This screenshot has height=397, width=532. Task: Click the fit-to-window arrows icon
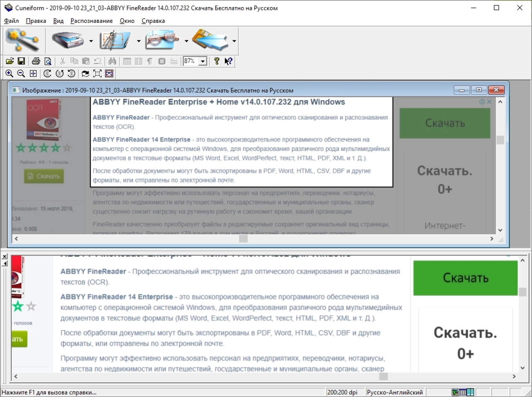click(33, 74)
